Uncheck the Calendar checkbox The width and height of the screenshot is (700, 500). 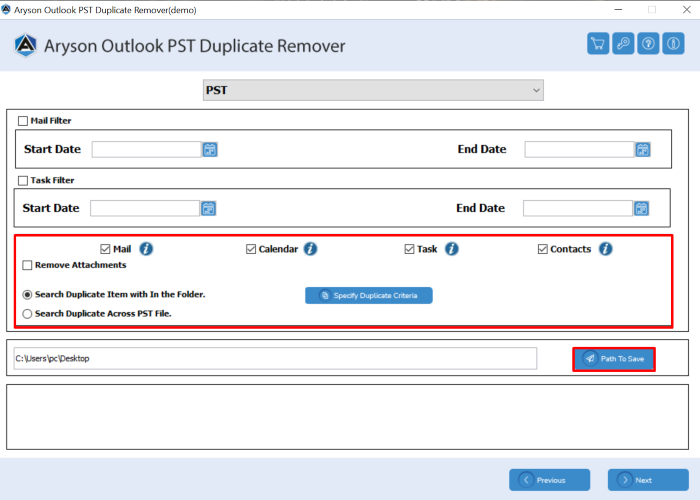(251, 249)
